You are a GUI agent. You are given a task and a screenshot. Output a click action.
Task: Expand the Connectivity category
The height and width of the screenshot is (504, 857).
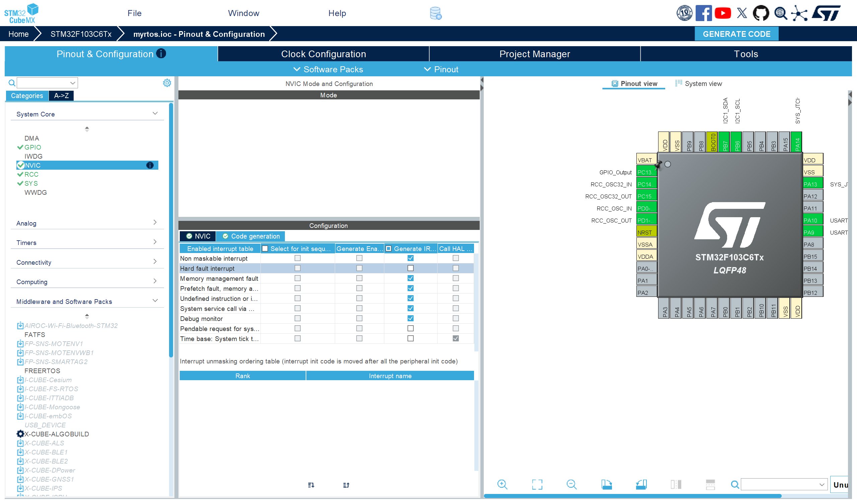click(155, 261)
